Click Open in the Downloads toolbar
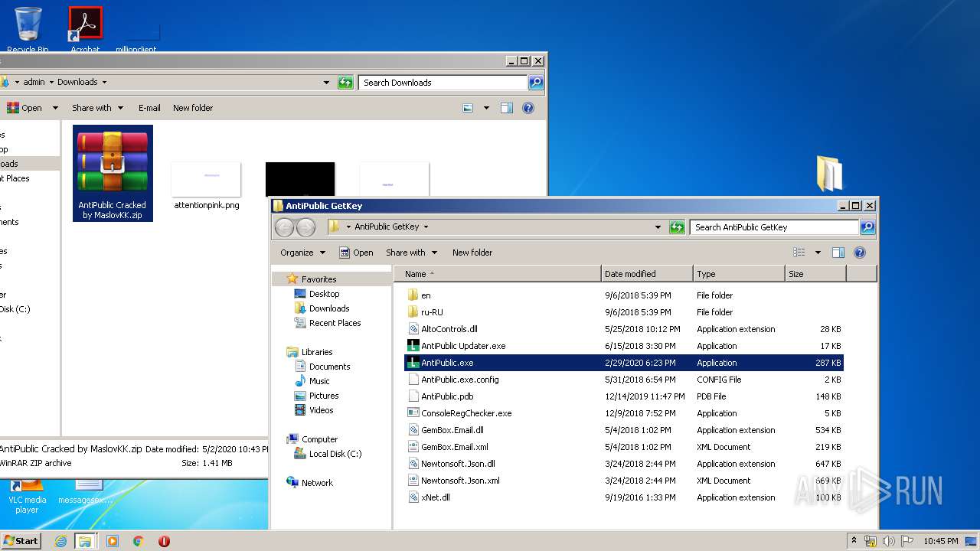The width and height of the screenshot is (980, 551). (x=24, y=108)
